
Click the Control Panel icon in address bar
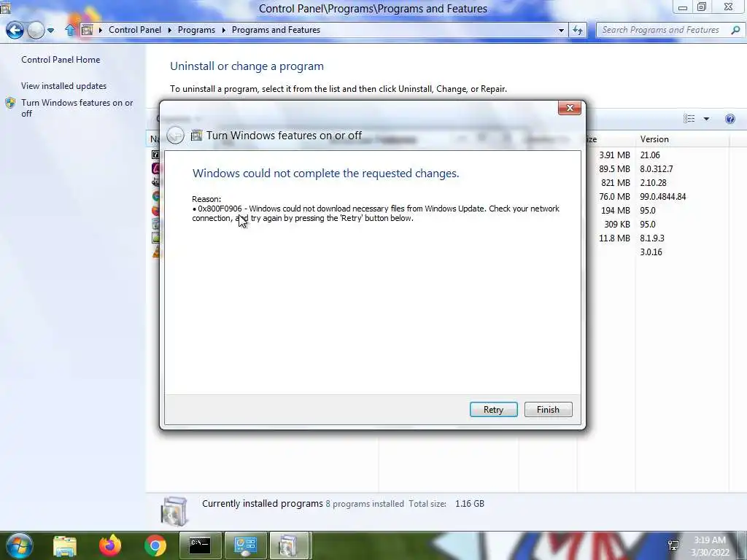[x=87, y=30]
